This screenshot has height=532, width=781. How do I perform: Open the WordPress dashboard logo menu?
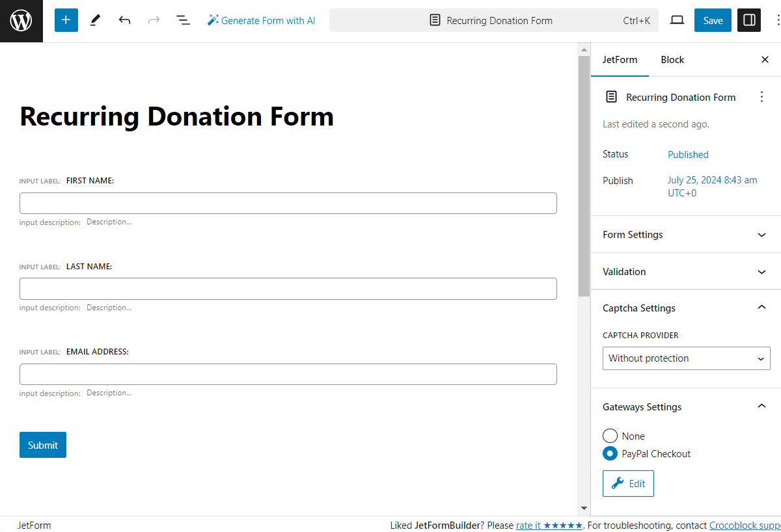tap(21, 20)
